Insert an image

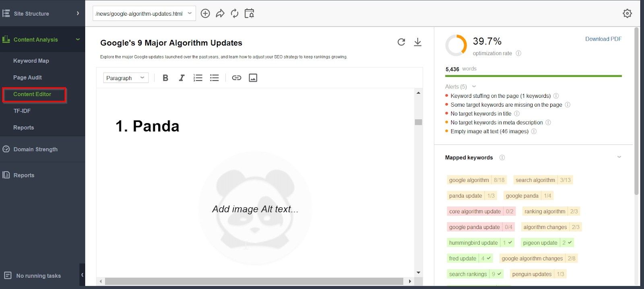253,78
